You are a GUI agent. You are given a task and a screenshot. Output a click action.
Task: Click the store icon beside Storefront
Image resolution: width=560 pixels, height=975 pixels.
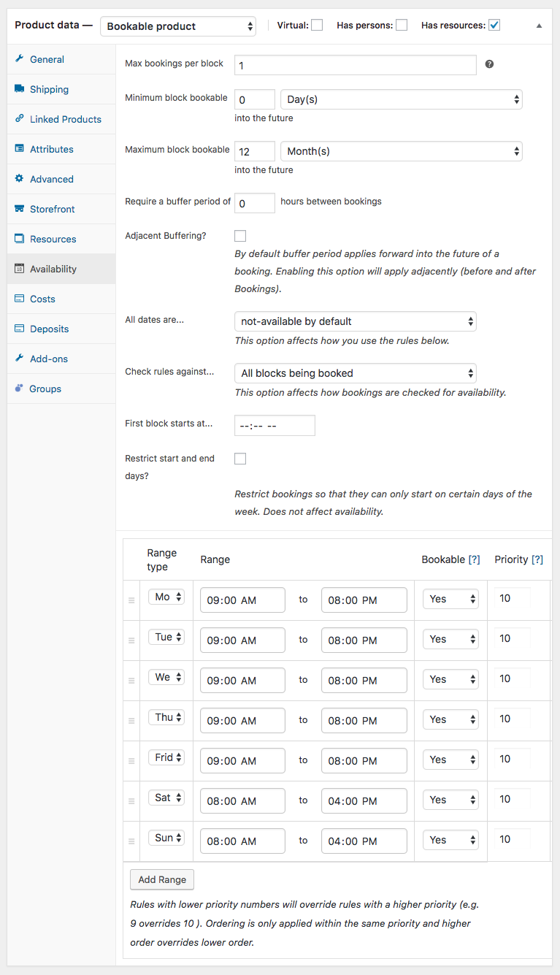click(19, 209)
